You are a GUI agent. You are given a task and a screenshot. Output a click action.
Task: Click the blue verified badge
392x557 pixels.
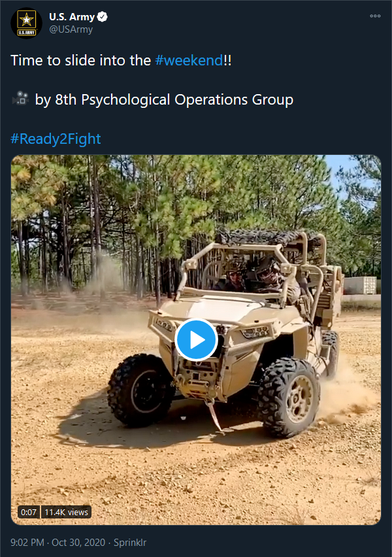pyautogui.click(x=103, y=17)
